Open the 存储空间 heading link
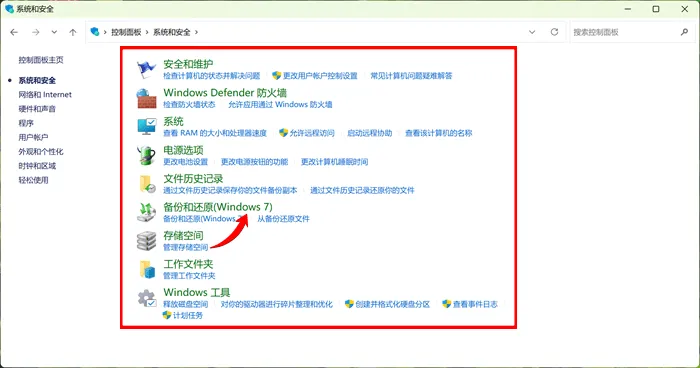Screen dimensions: 700x368 pyautogui.click(x=183, y=235)
